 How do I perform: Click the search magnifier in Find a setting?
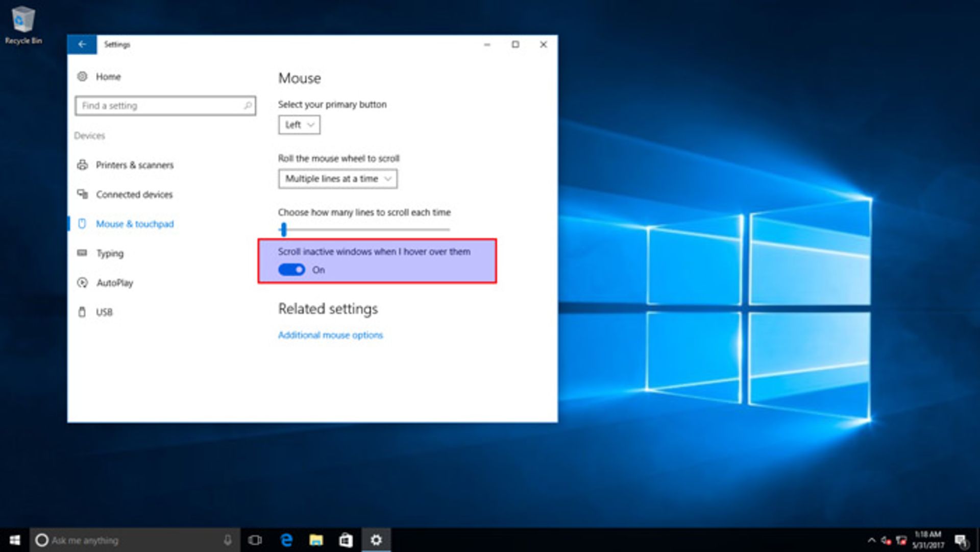(x=248, y=106)
